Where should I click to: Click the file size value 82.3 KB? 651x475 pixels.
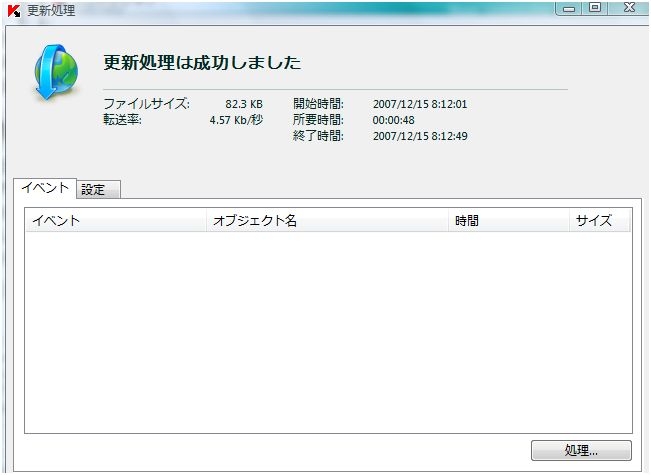(x=244, y=104)
